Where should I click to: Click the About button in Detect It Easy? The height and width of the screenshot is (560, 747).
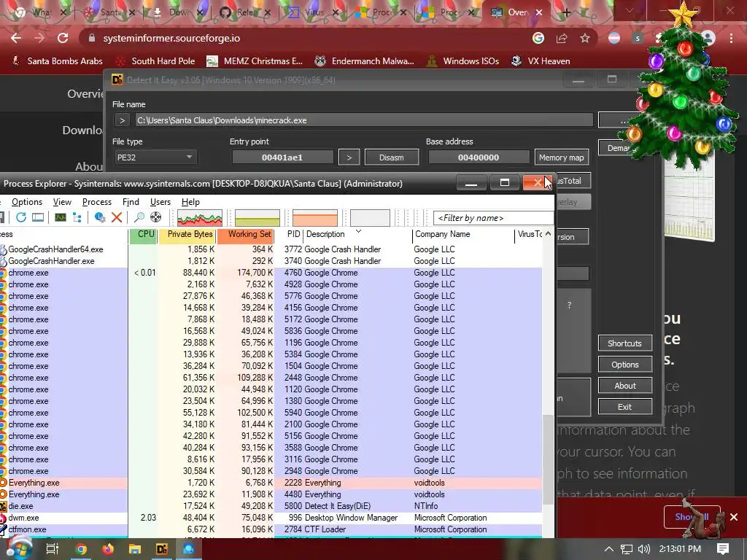coord(624,386)
